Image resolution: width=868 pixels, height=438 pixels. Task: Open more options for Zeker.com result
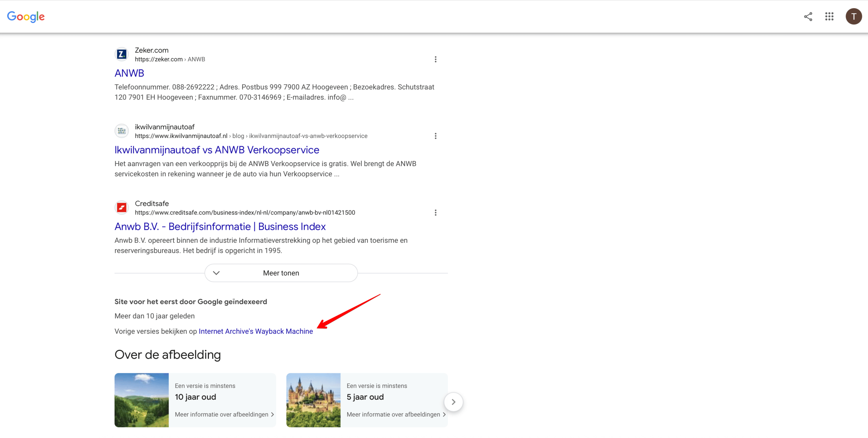tap(436, 59)
